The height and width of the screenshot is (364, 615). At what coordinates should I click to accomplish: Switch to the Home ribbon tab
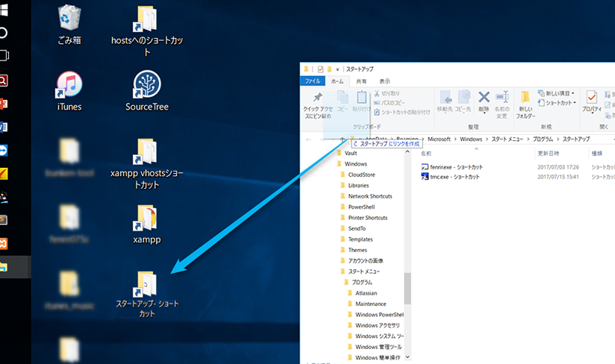[337, 81]
